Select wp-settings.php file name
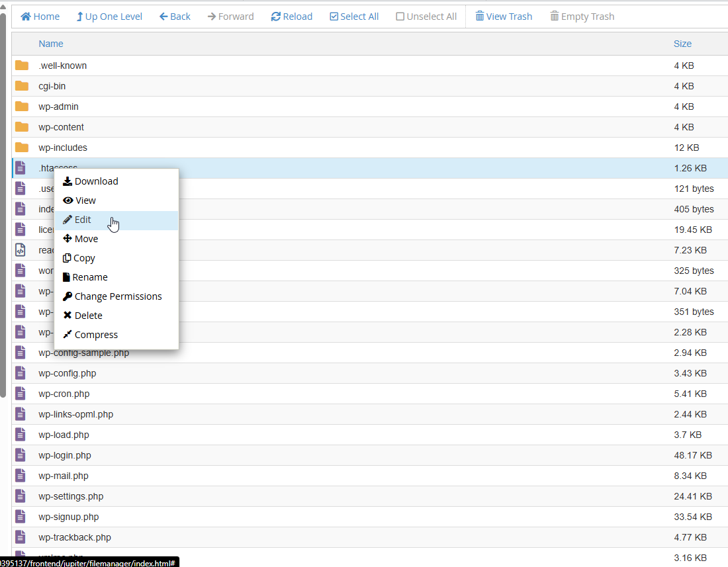Screen dimensions: 728x567 (71, 496)
